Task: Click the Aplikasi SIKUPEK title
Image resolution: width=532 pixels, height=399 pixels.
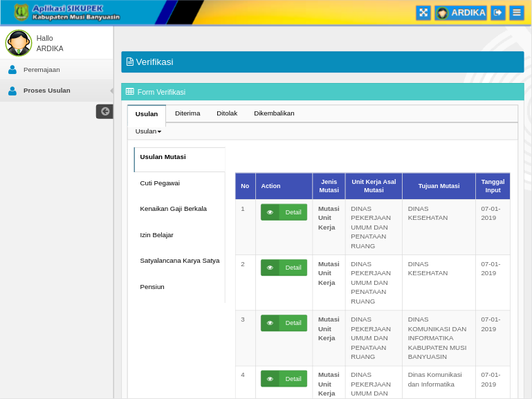Action: point(68,8)
